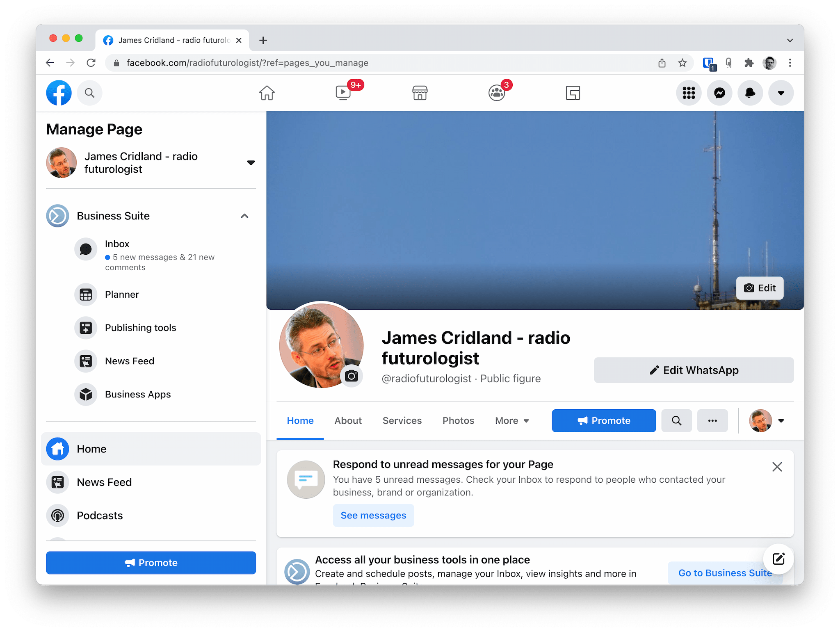Go to the Home feed house icon
The height and width of the screenshot is (632, 840).
(x=267, y=93)
